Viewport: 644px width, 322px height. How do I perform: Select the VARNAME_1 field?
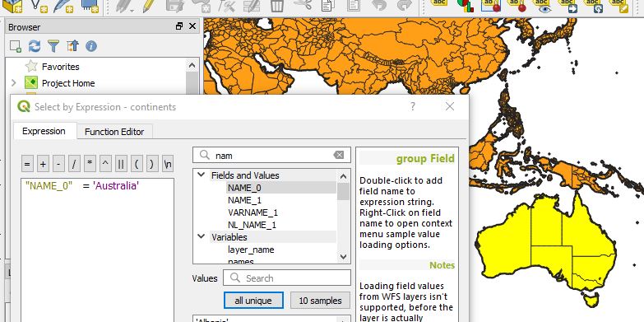pos(253,212)
